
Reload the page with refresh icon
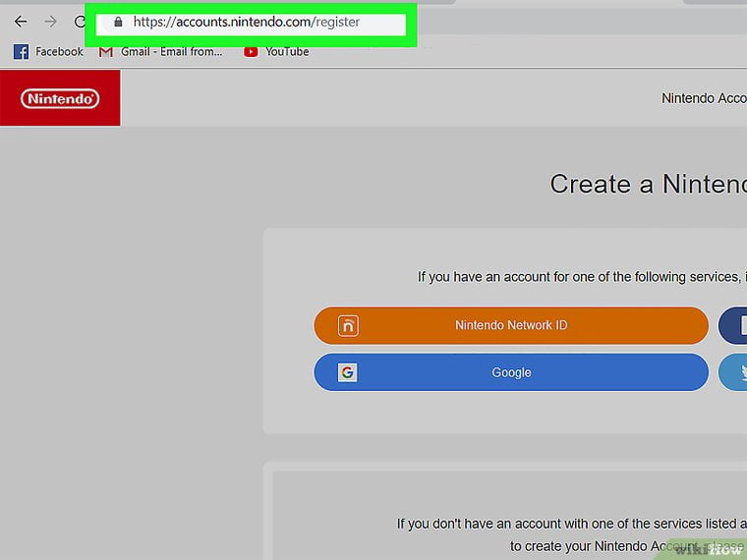pyautogui.click(x=80, y=22)
